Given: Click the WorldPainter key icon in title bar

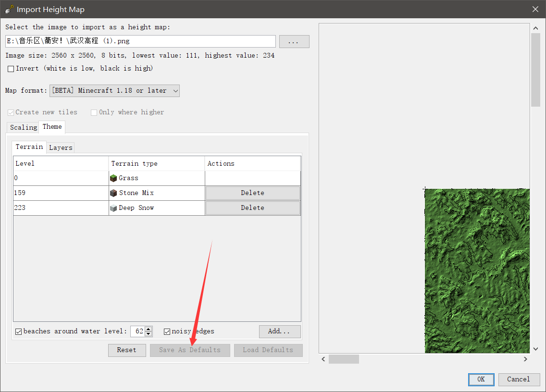Looking at the screenshot, I should pos(9,9).
